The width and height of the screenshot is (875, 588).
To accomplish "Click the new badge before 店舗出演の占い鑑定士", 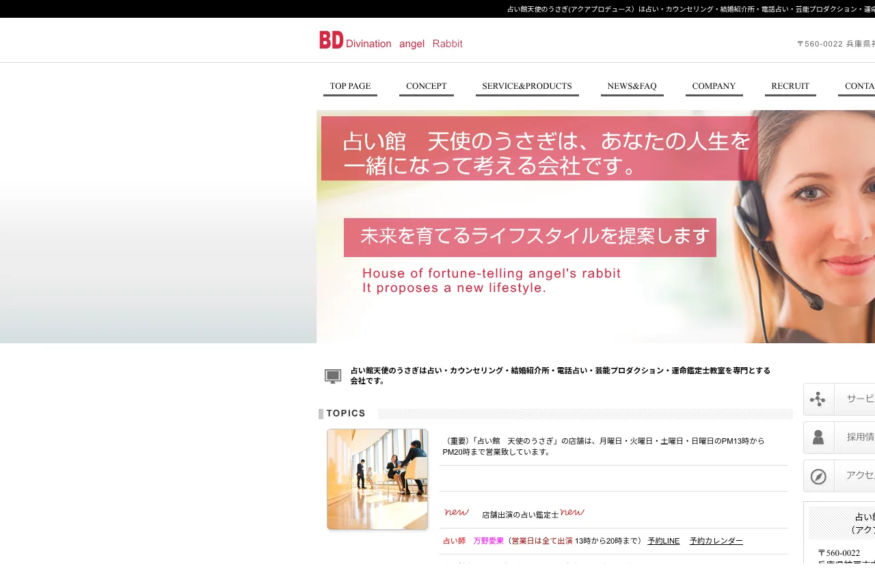I will click(457, 512).
